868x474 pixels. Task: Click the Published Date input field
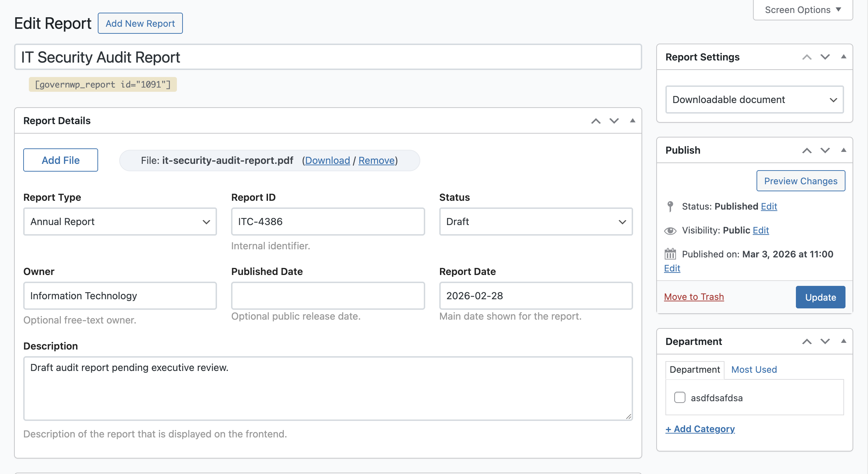click(x=328, y=296)
